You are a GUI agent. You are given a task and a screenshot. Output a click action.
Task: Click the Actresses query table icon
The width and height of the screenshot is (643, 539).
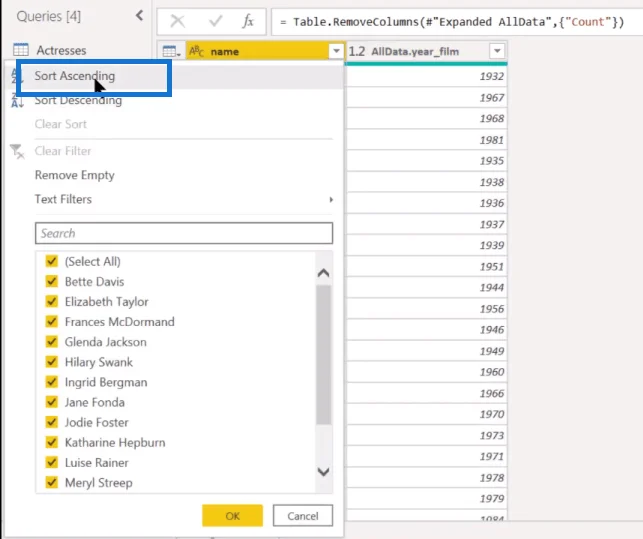pos(21,50)
